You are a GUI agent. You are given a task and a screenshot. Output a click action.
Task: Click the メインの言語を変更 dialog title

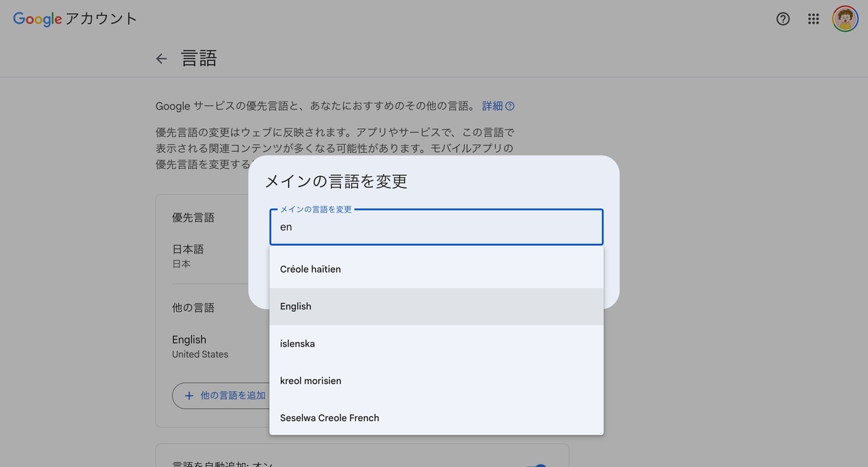pyautogui.click(x=336, y=182)
